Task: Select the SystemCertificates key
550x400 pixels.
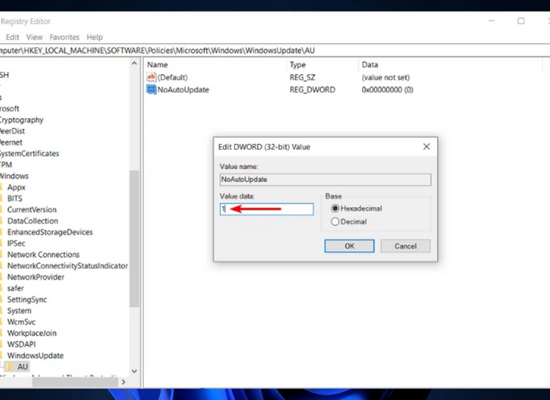Action: [x=29, y=154]
